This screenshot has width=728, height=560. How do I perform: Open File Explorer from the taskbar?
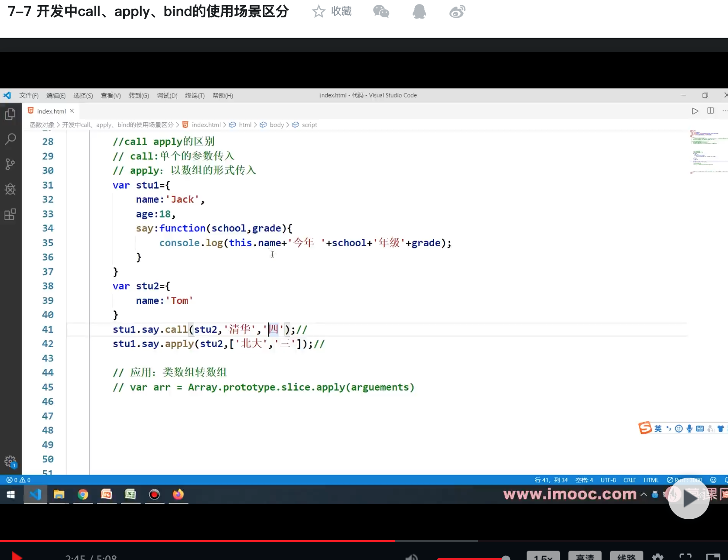tap(59, 495)
